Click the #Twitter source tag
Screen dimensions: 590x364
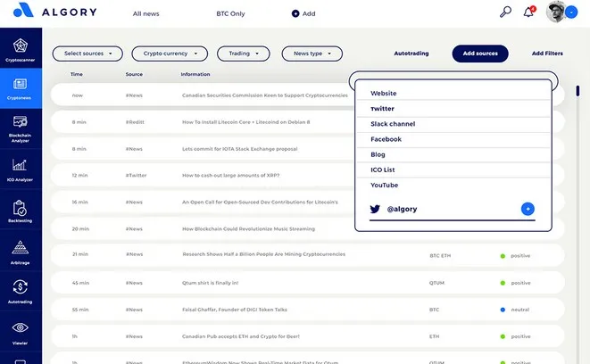pos(136,175)
